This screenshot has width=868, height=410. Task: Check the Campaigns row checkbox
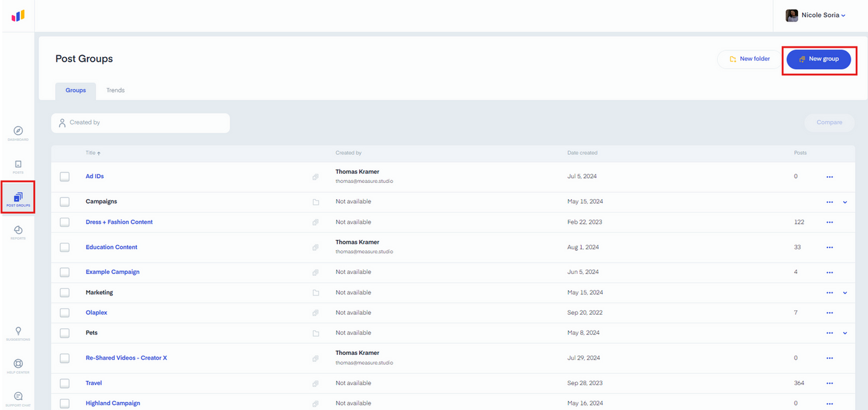click(x=64, y=202)
